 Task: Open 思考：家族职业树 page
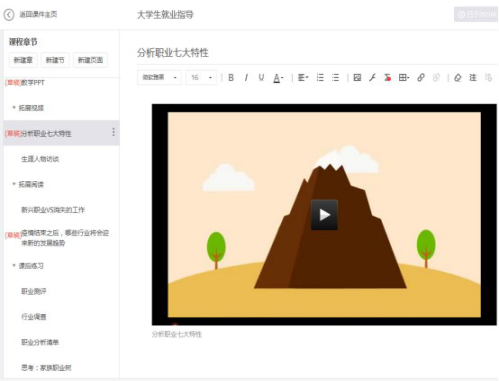[46, 367]
